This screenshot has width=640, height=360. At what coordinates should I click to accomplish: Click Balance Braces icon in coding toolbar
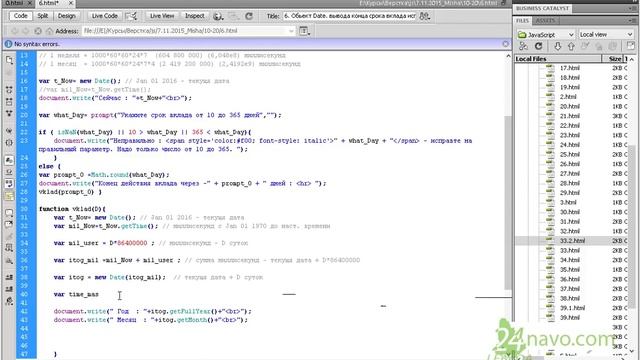point(9,143)
